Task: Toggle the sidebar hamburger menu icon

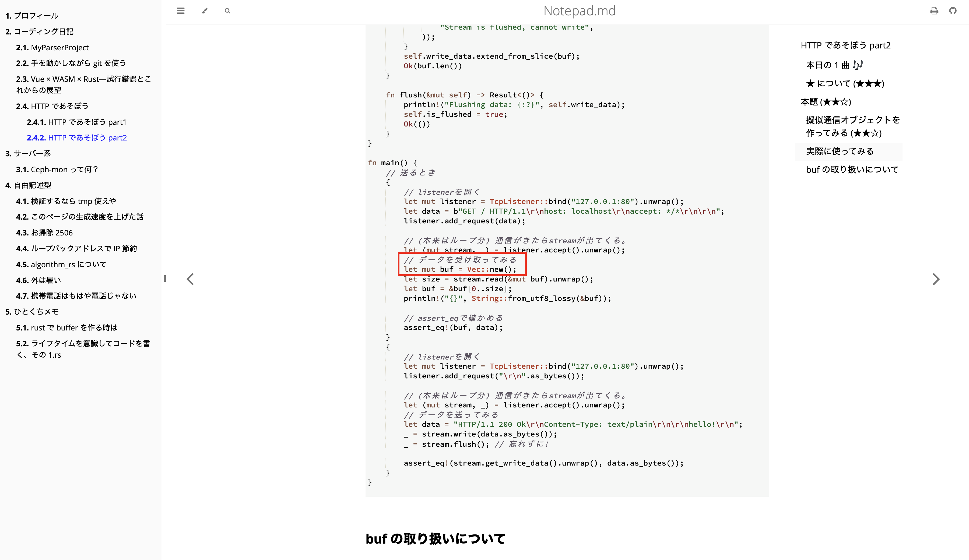Action: point(181,11)
